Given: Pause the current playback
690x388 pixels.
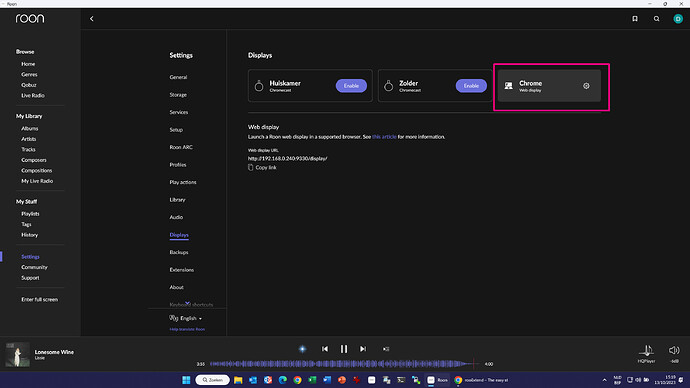Looking at the screenshot, I should (344, 348).
